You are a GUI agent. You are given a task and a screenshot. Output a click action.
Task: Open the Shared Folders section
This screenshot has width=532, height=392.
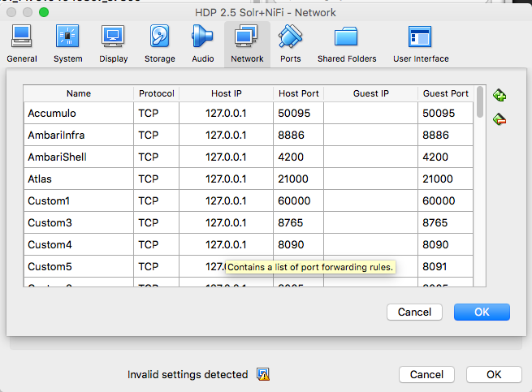click(347, 44)
